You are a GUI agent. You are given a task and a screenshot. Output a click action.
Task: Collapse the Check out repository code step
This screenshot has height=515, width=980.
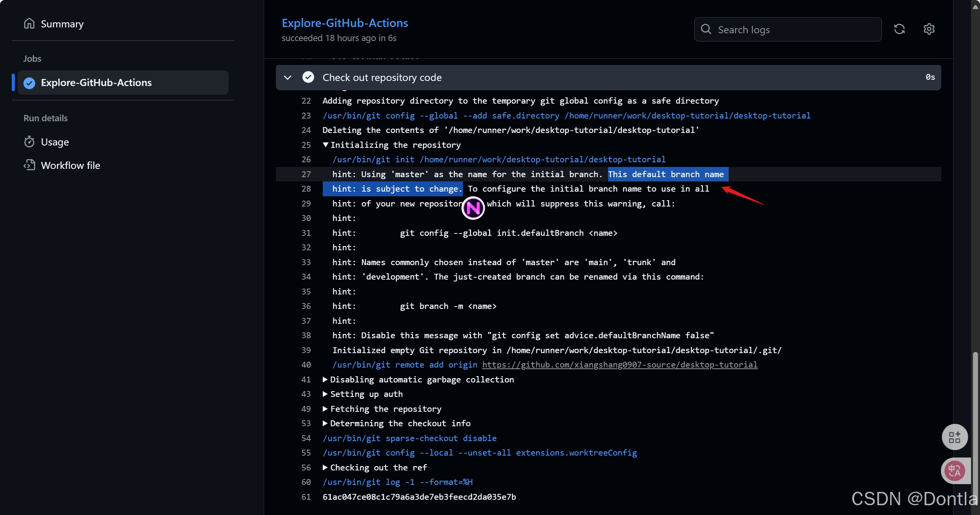[288, 77]
